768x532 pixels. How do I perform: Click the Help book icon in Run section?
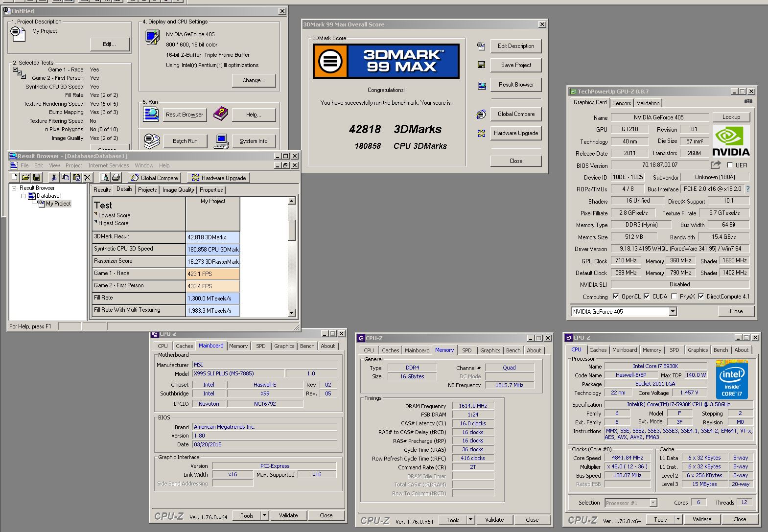point(221,114)
